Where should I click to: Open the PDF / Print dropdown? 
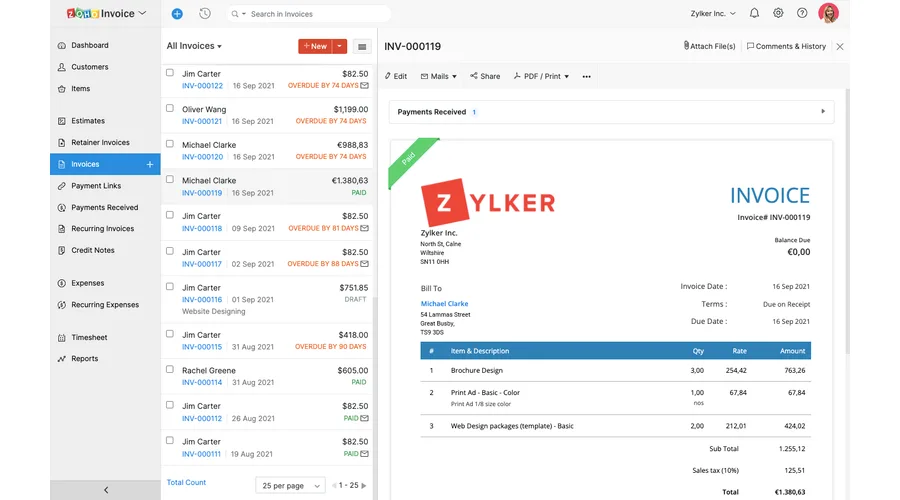point(541,76)
